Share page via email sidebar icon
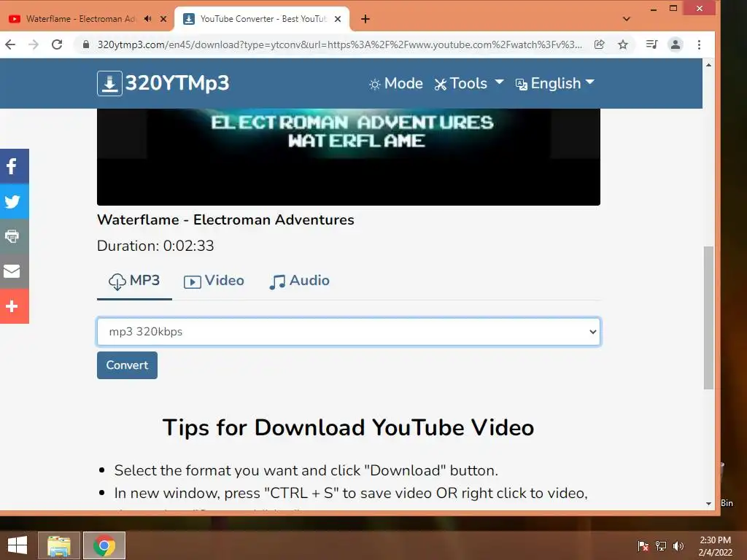Screen dimensions: 747x560 pos(13,271)
